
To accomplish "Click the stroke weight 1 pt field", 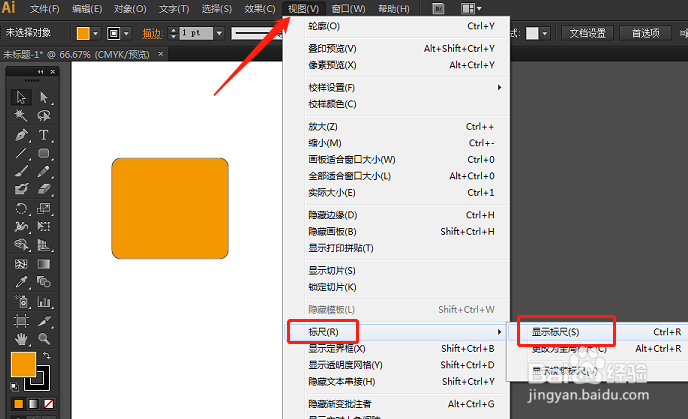I will [197, 33].
